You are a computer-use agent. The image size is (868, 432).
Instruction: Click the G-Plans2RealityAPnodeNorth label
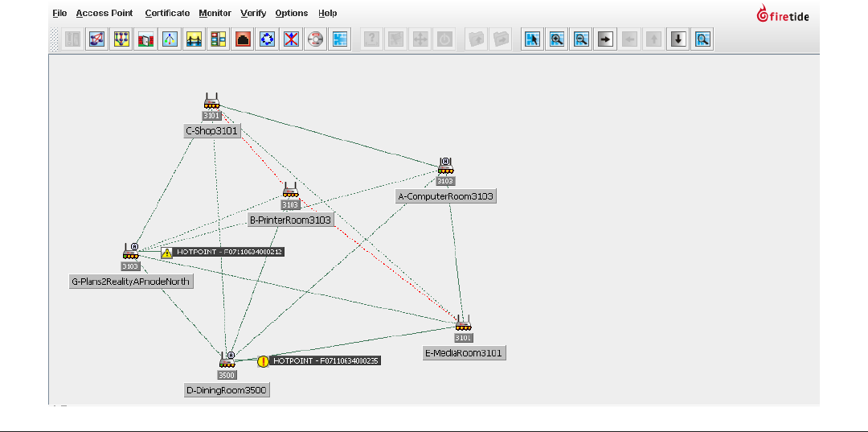(131, 282)
